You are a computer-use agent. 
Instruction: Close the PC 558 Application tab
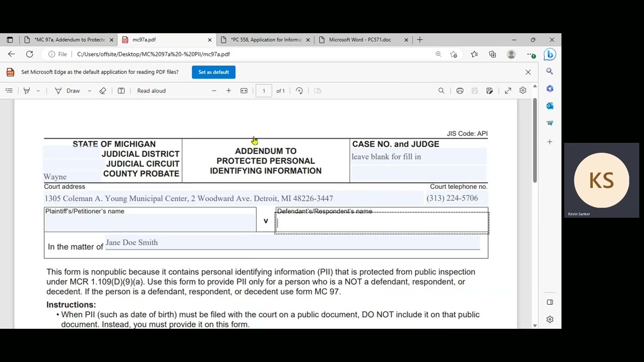coord(308,40)
